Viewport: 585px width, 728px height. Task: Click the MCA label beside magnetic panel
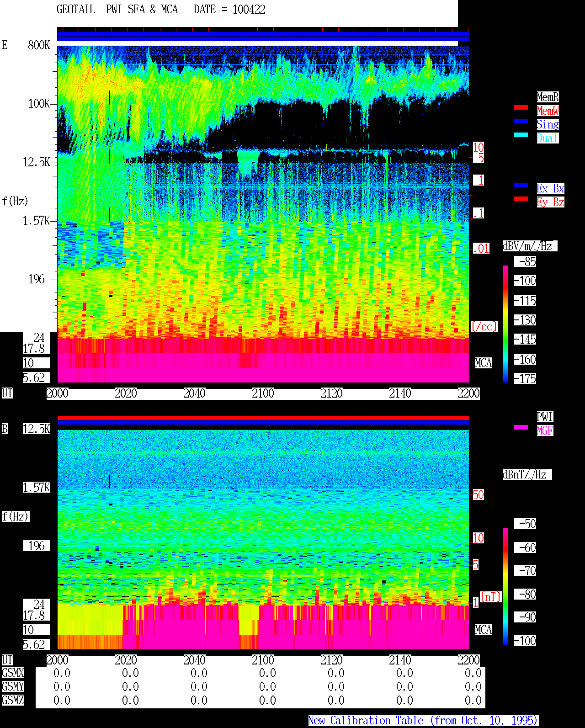(x=484, y=630)
